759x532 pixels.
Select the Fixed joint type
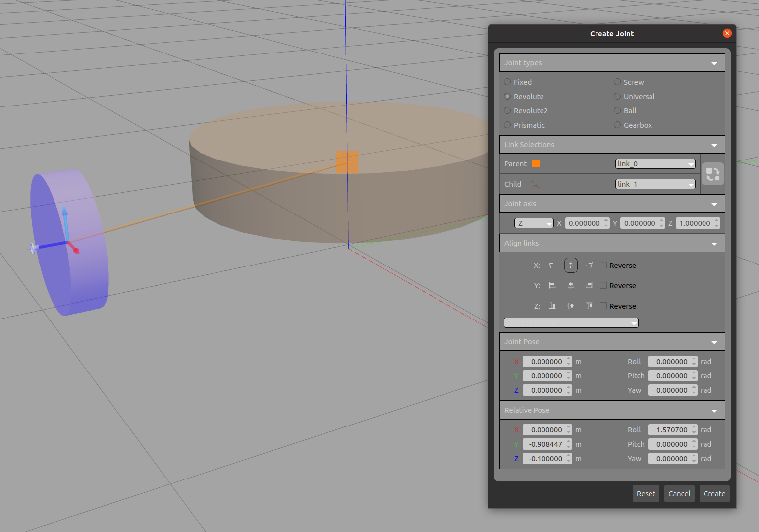[x=508, y=82]
